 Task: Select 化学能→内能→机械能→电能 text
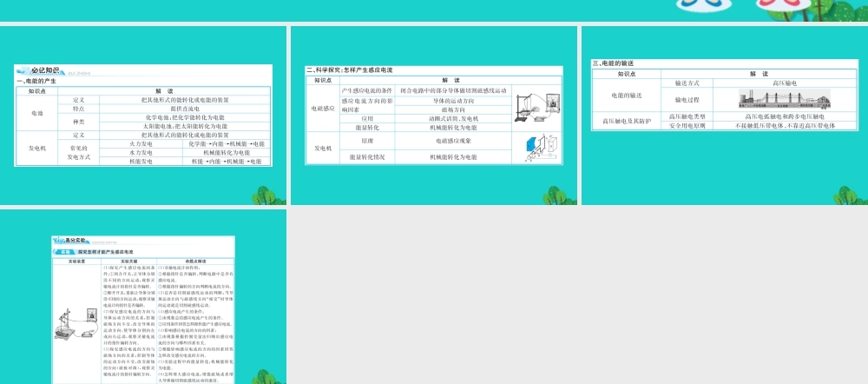[x=227, y=144]
